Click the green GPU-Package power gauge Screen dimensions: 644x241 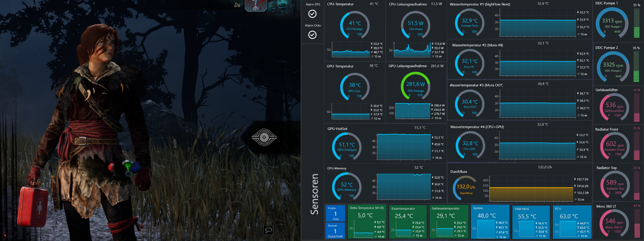coord(416,86)
